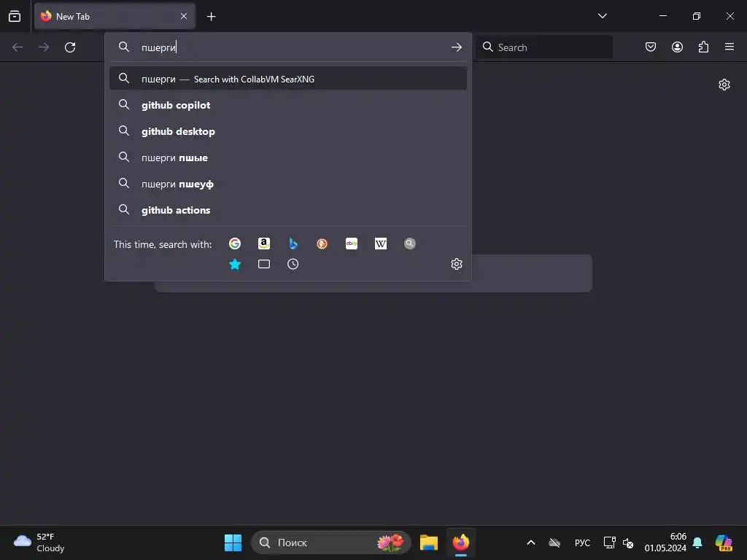Open File Explorer from the taskbar
This screenshot has width=747, height=560.
(x=429, y=542)
